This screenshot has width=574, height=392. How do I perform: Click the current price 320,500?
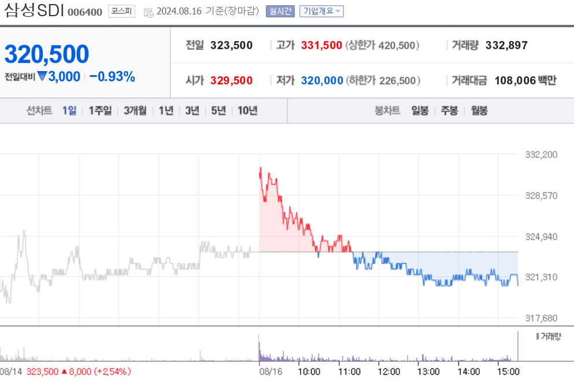tap(46, 54)
